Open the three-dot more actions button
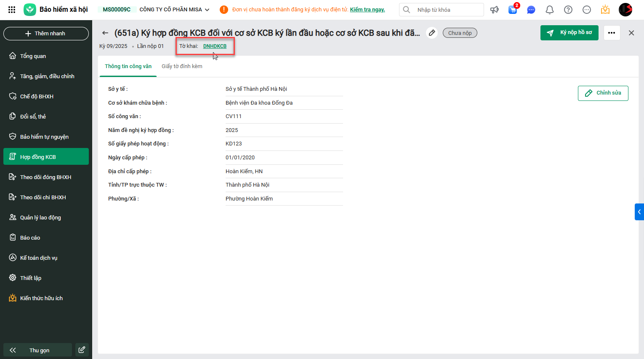This screenshot has height=359, width=644. (612, 33)
